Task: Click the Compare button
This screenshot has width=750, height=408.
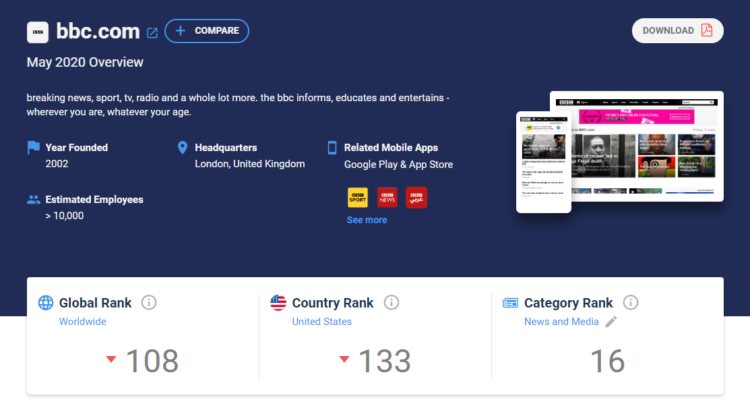Action: (207, 31)
